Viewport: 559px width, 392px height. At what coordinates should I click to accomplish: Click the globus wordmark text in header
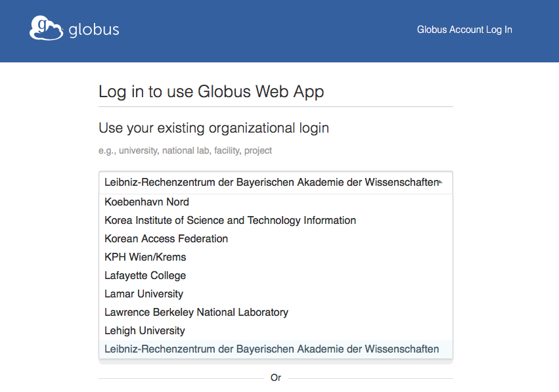pos(94,30)
